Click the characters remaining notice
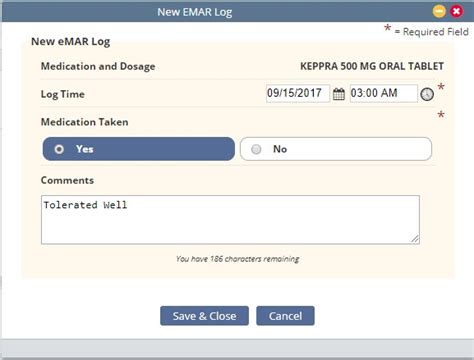This screenshot has height=360, width=474. coord(238,259)
